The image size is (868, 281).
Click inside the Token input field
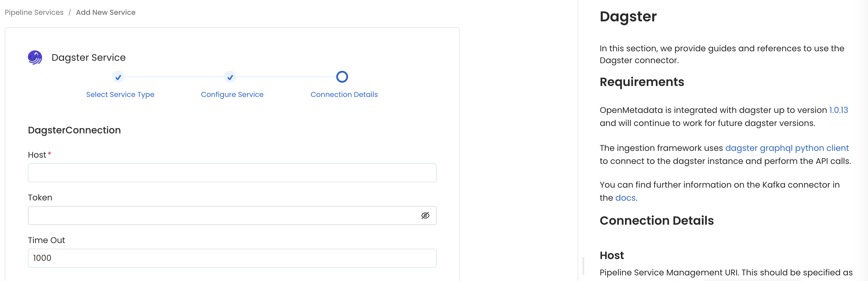pos(222,215)
